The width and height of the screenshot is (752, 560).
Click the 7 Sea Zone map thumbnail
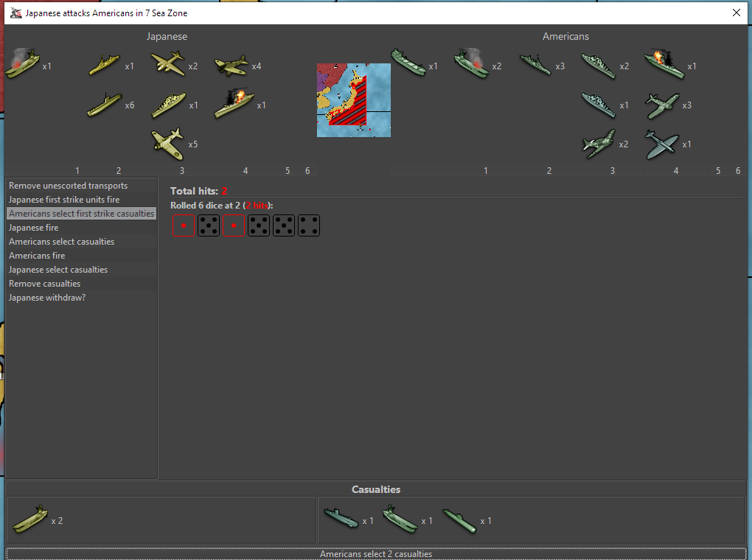(x=353, y=99)
